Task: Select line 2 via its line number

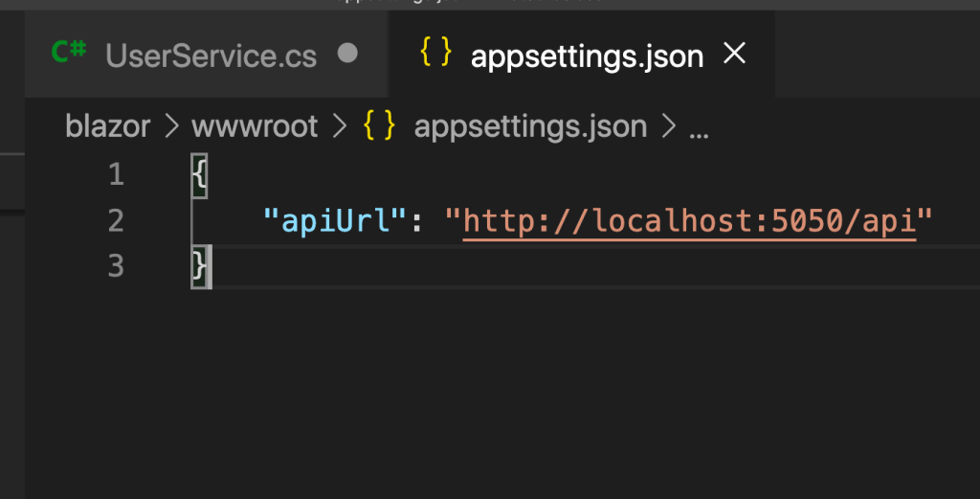Action: [x=116, y=221]
